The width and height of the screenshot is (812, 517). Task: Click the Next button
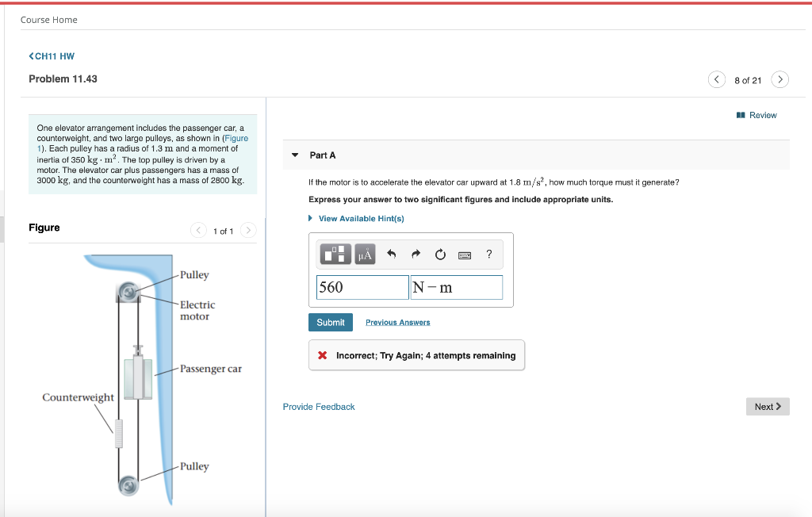(x=767, y=406)
